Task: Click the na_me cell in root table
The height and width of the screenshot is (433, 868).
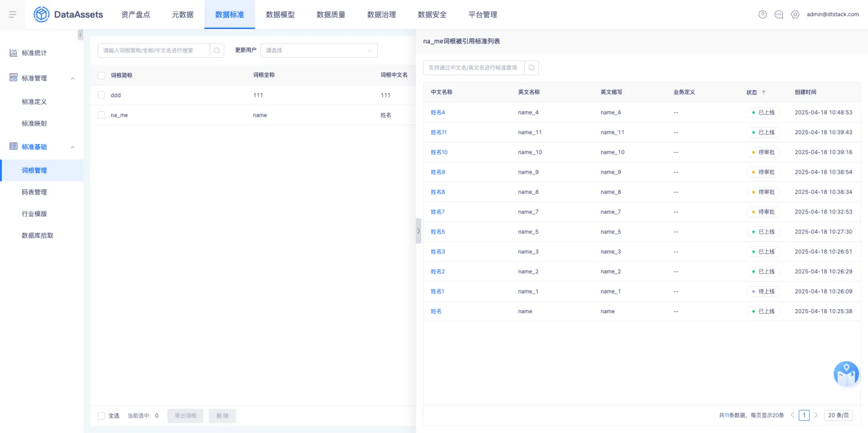Action: [119, 115]
